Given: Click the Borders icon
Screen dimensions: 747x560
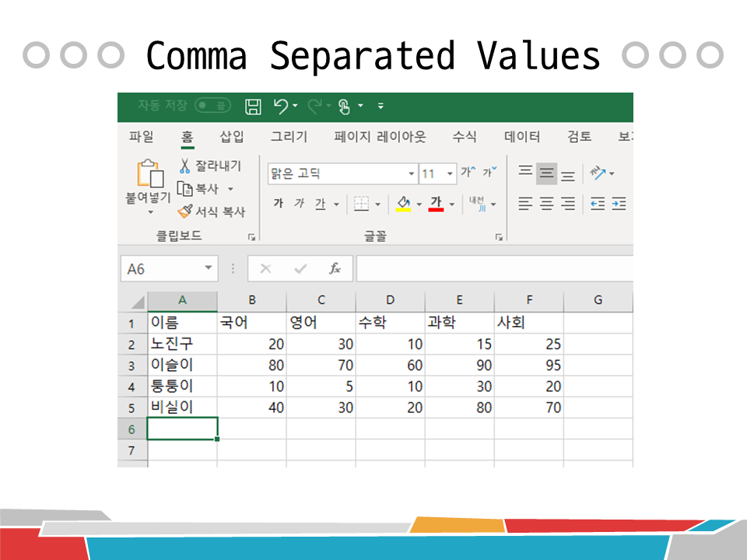Looking at the screenshot, I should 361,204.
